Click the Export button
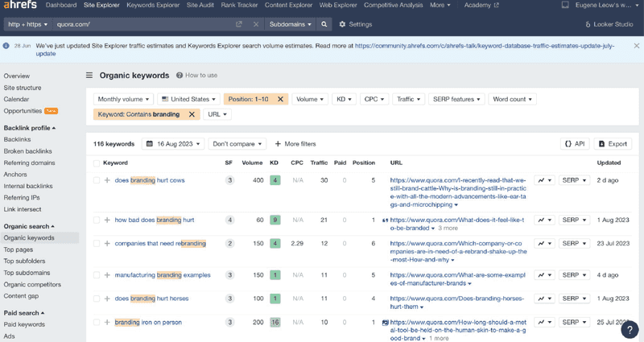Screen dimensions: 644x342 click(x=613, y=144)
